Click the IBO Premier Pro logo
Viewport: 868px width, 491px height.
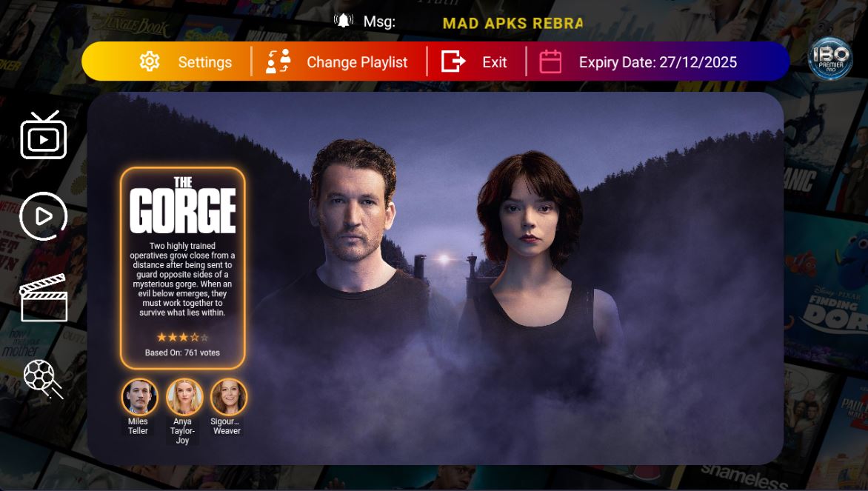pyautogui.click(x=830, y=59)
